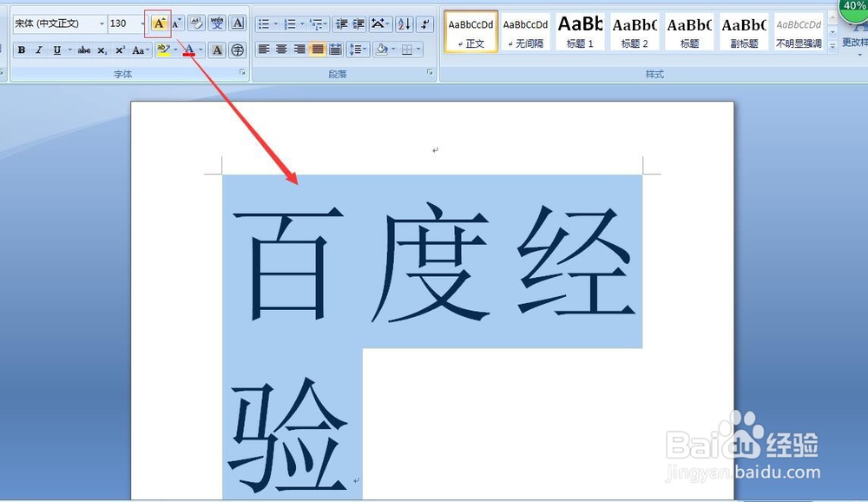Activate the Clear Formatting eraser icon
The width and height of the screenshot is (868, 502).
tap(196, 23)
